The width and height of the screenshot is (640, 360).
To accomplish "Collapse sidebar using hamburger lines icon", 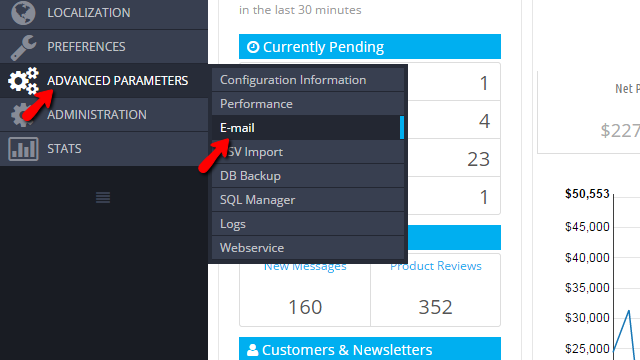I will click(x=103, y=198).
